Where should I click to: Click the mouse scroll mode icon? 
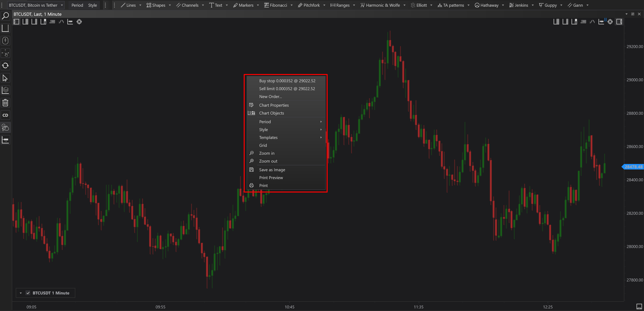(5, 41)
